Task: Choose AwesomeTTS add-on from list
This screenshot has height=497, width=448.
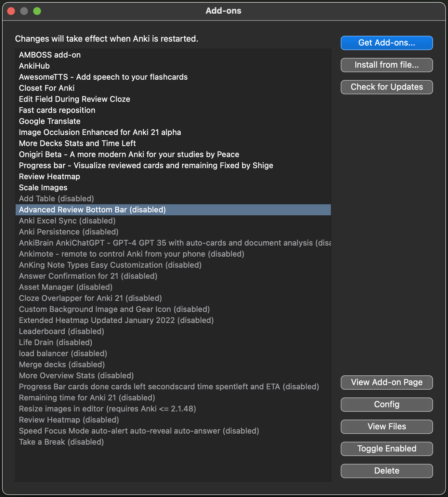Action: point(103,77)
